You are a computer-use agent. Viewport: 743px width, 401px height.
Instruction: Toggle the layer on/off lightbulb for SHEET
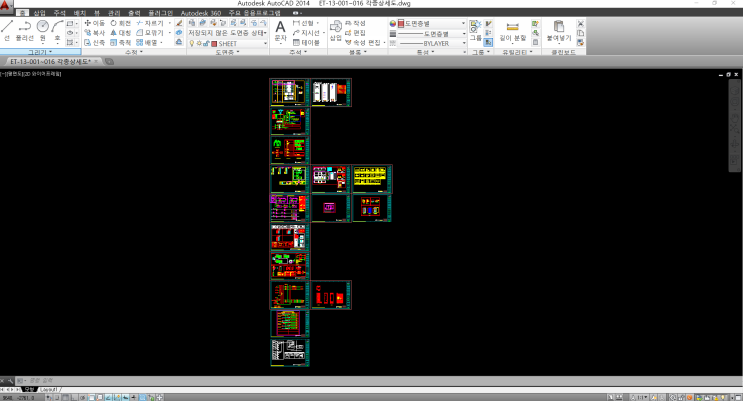pos(191,43)
